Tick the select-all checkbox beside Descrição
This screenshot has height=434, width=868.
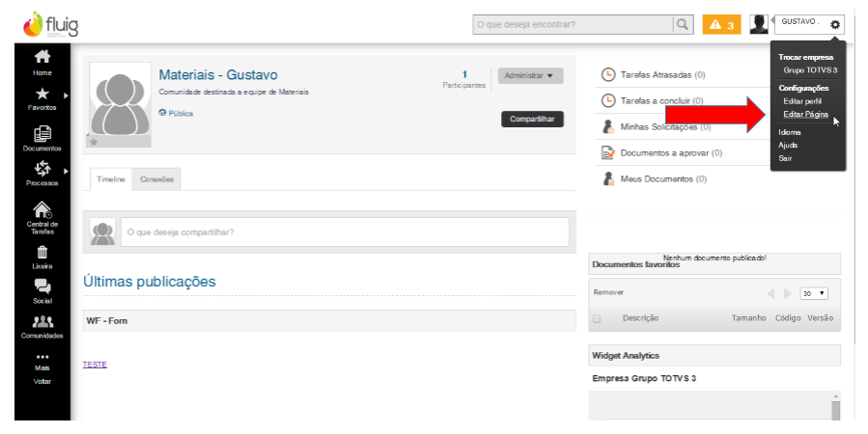(x=597, y=318)
